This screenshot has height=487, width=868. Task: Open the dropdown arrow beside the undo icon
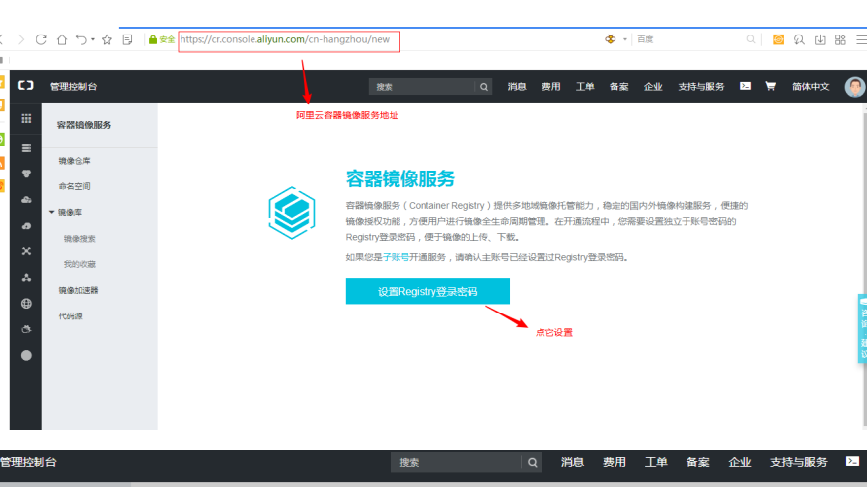pos(93,39)
